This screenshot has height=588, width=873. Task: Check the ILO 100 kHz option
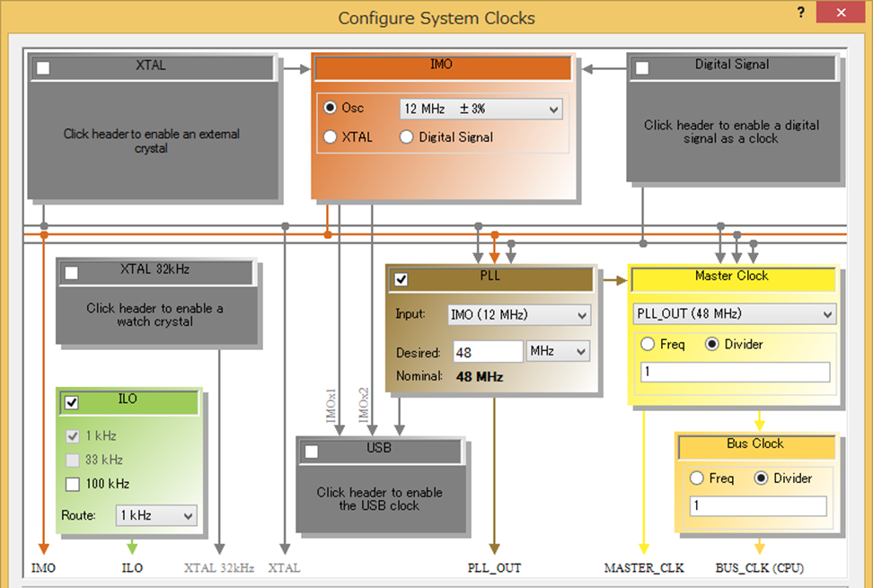[x=73, y=484]
